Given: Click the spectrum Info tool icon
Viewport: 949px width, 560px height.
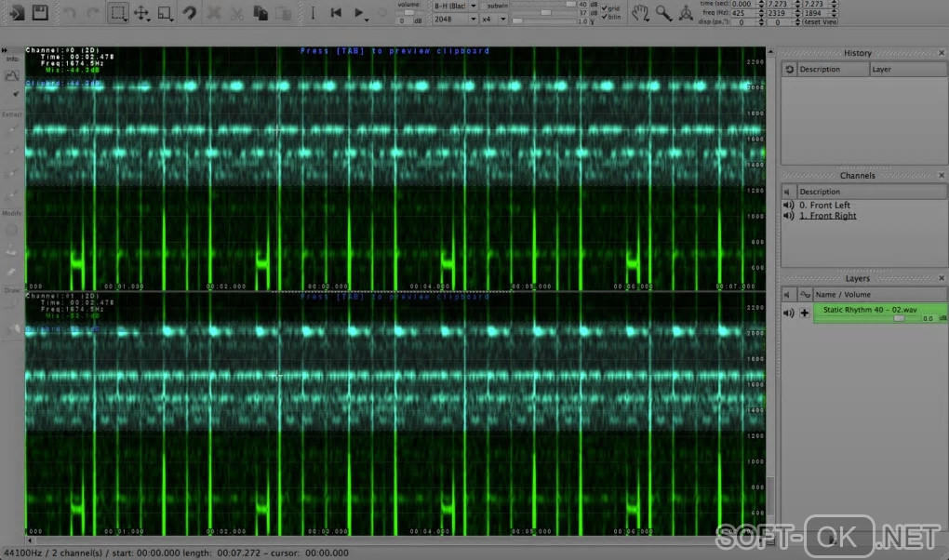Looking at the screenshot, I should point(11,75).
